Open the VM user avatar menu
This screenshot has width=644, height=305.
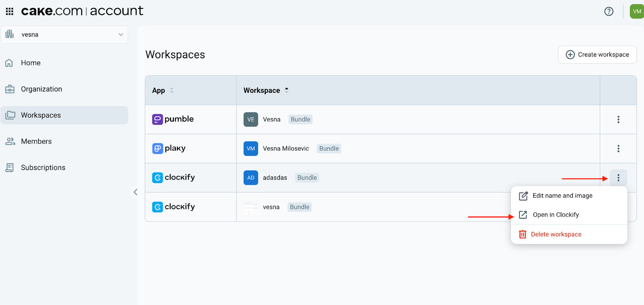point(637,11)
